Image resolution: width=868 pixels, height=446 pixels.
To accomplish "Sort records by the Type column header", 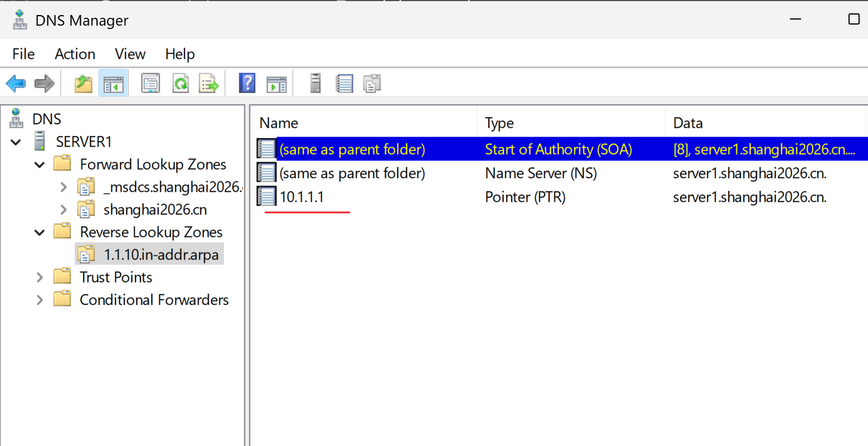I will coord(571,123).
